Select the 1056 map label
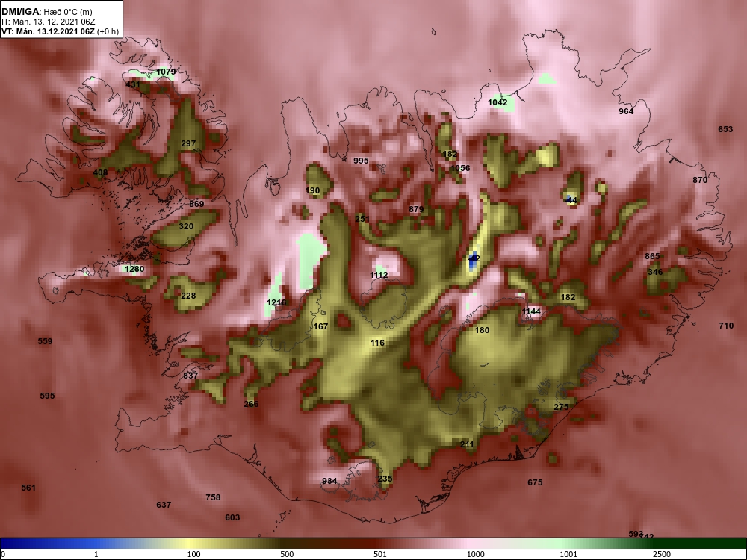The width and height of the screenshot is (747, 560). (459, 167)
